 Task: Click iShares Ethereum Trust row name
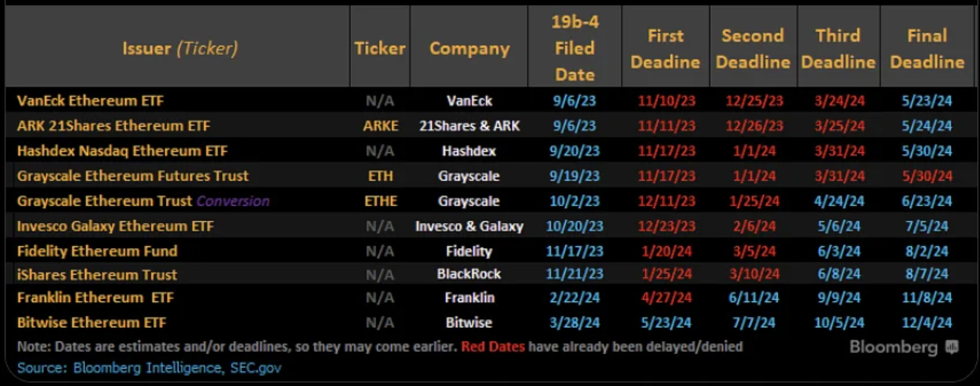coord(97,275)
